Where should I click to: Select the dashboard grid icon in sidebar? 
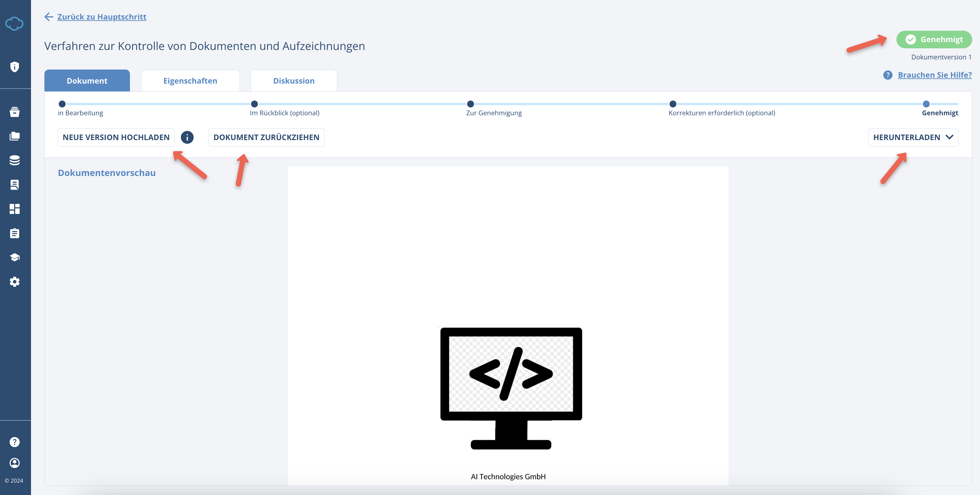click(15, 209)
